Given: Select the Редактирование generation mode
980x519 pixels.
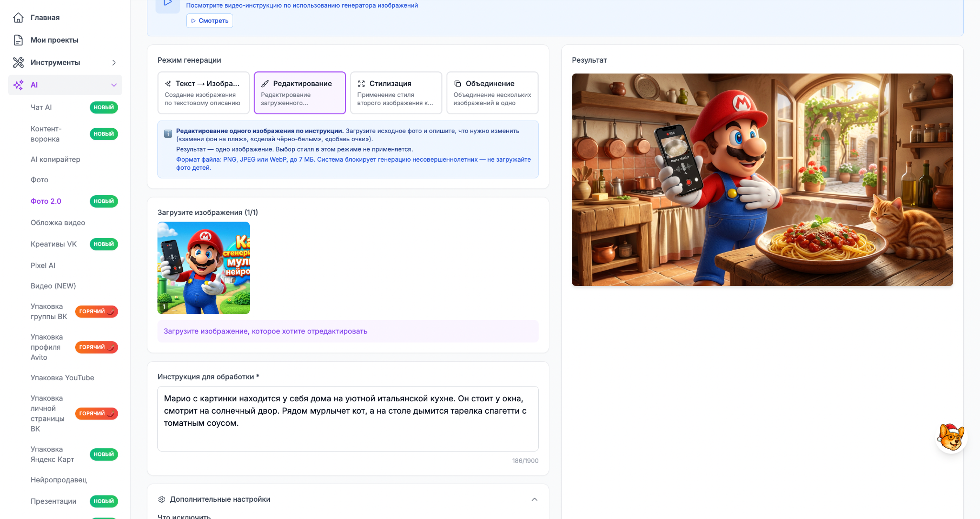Looking at the screenshot, I should 300,93.
